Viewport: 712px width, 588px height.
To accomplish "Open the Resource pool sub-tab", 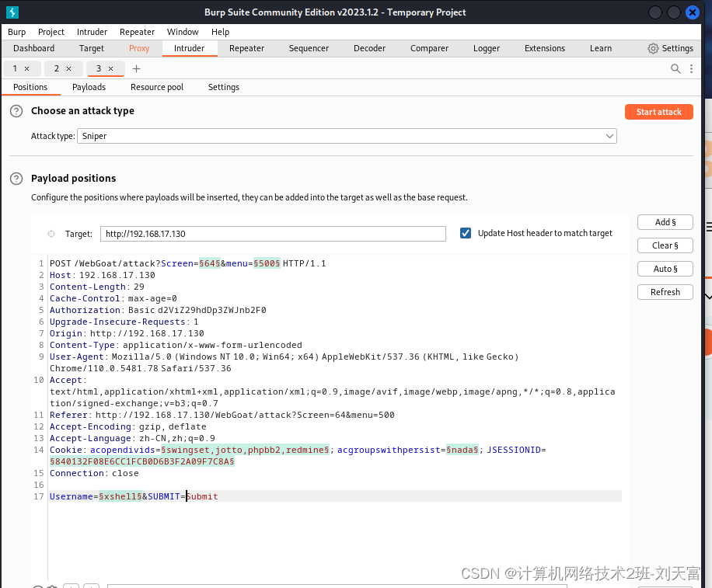I will point(157,87).
